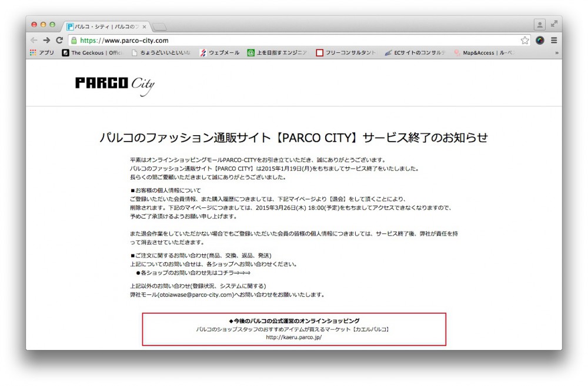This screenshot has width=588, height=386.
Task: Click the green SSL lock icon
Action: point(74,41)
